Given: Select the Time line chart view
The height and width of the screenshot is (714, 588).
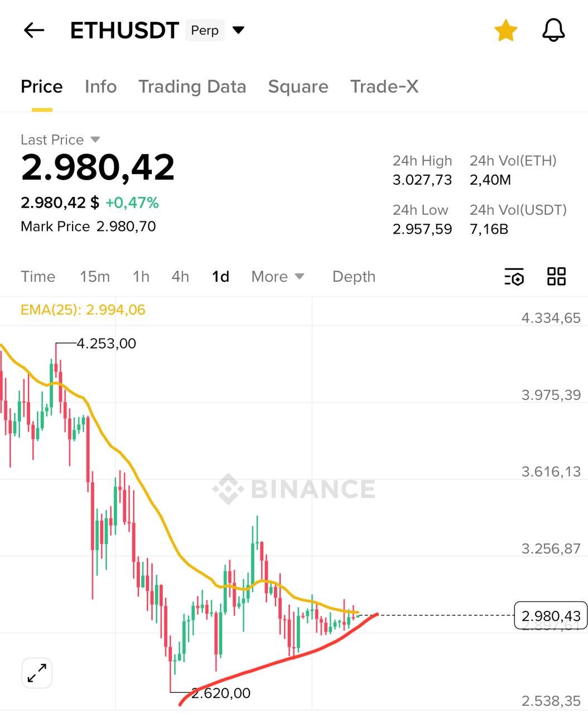Looking at the screenshot, I should coord(38,277).
